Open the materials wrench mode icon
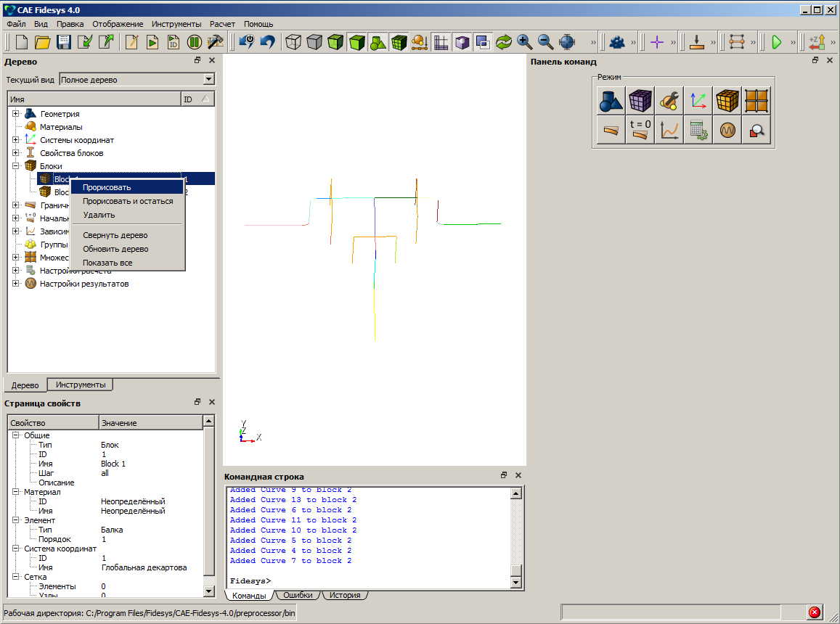The height and width of the screenshot is (624, 840). (669, 101)
